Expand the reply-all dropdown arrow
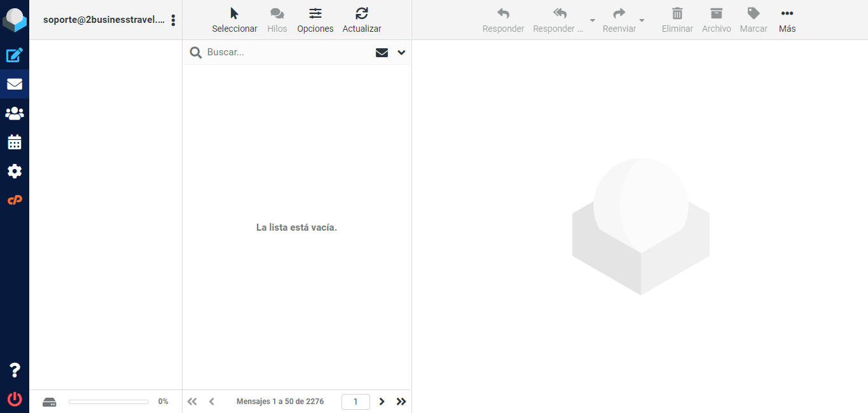This screenshot has width=868, height=413. tap(593, 20)
